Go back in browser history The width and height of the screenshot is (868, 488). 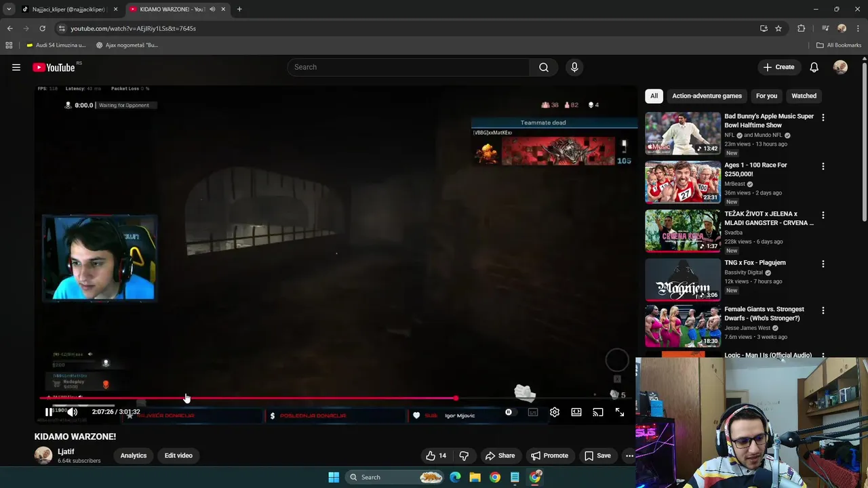click(9, 28)
